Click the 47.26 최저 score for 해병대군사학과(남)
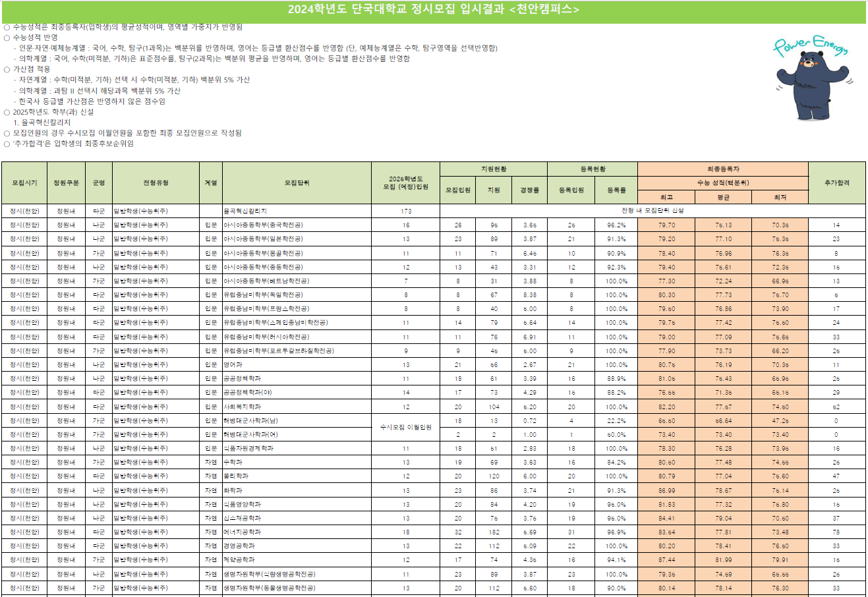 tap(780, 420)
